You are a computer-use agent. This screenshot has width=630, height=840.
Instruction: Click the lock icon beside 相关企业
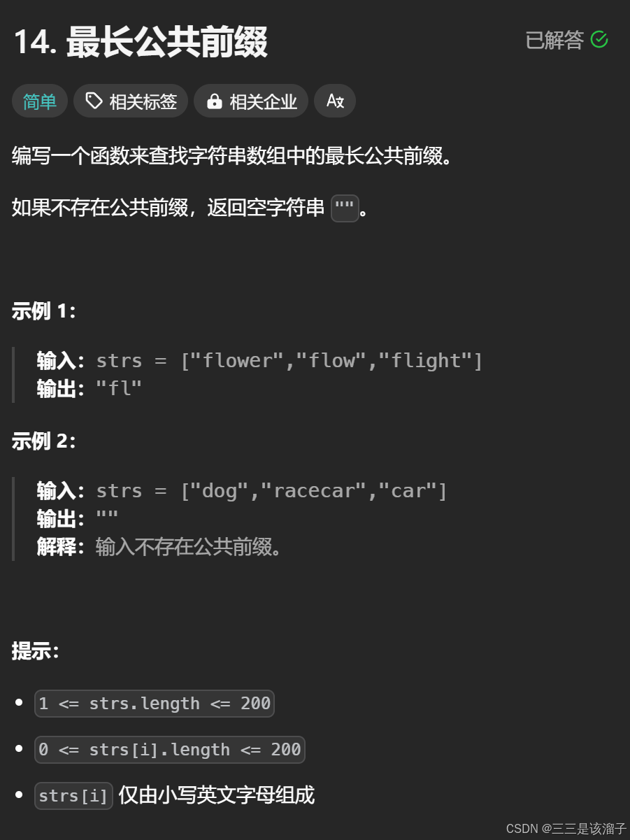tap(214, 101)
